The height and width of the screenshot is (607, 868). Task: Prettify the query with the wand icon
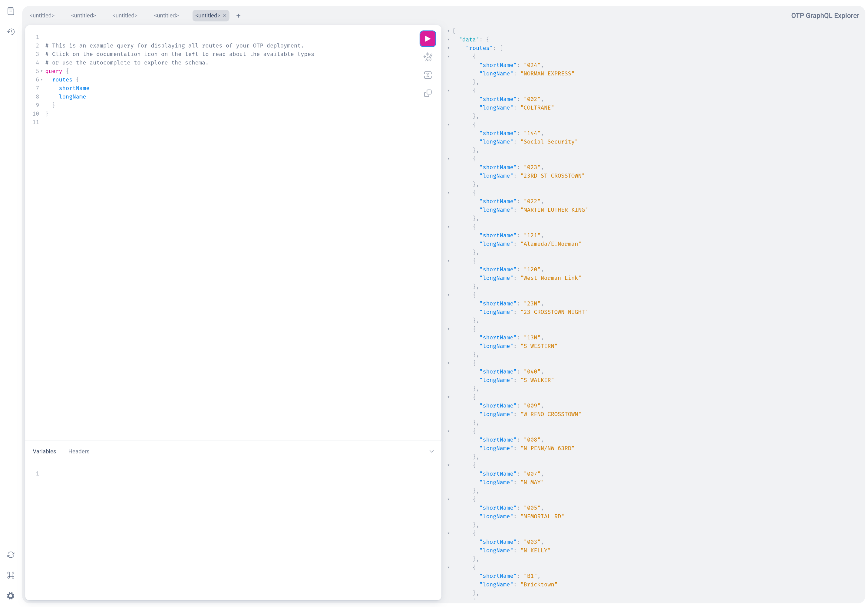[x=427, y=57]
